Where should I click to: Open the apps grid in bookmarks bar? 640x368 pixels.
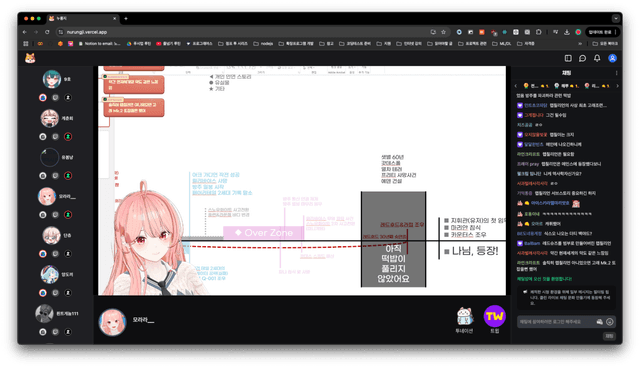(26, 44)
